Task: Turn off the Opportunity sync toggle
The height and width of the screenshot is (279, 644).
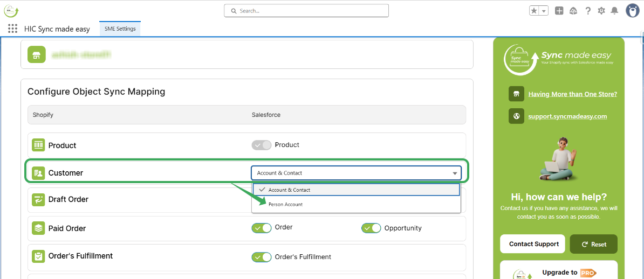Action: tap(371, 228)
